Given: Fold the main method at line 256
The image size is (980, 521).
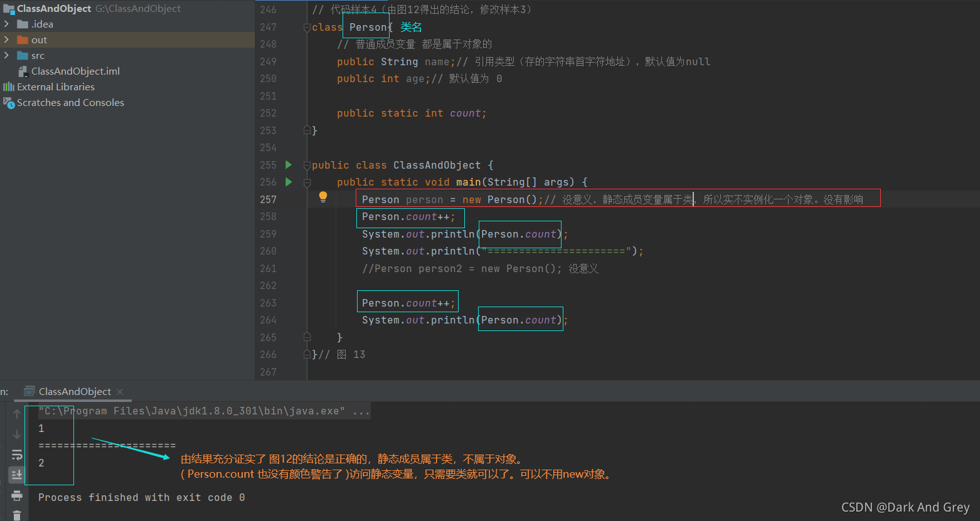Looking at the screenshot, I should [x=307, y=182].
